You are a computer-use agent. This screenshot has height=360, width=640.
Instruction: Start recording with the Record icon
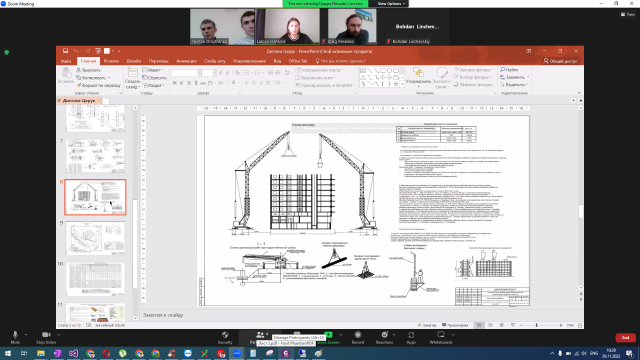click(x=358, y=337)
